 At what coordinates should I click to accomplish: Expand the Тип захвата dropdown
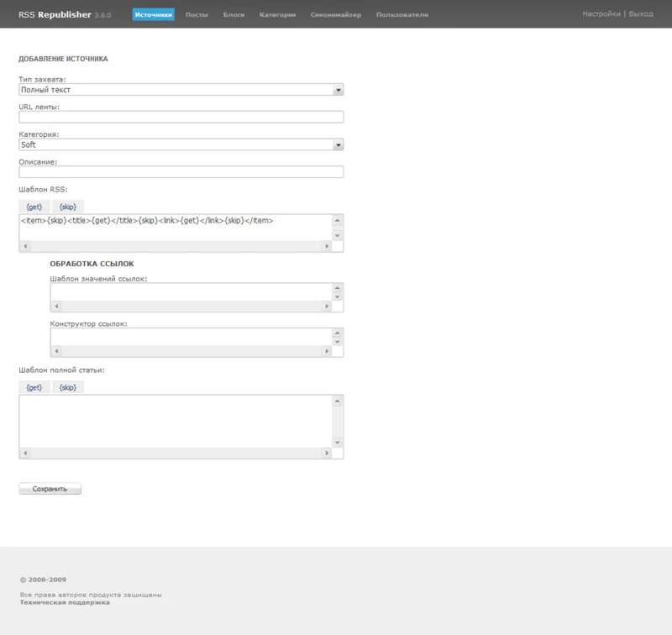point(181,89)
